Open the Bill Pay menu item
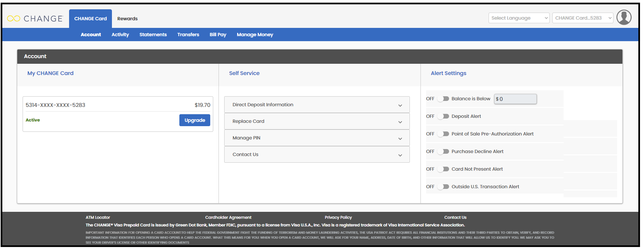 (x=218, y=35)
